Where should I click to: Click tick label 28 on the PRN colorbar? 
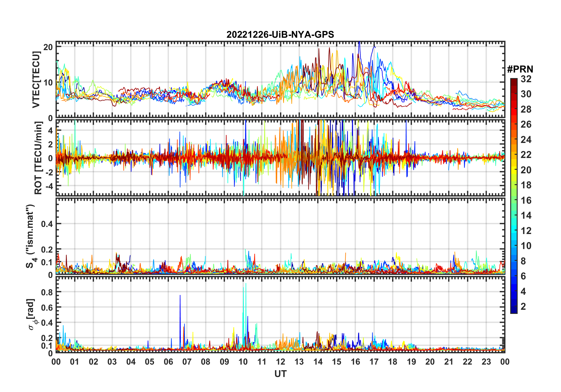(x=526, y=109)
